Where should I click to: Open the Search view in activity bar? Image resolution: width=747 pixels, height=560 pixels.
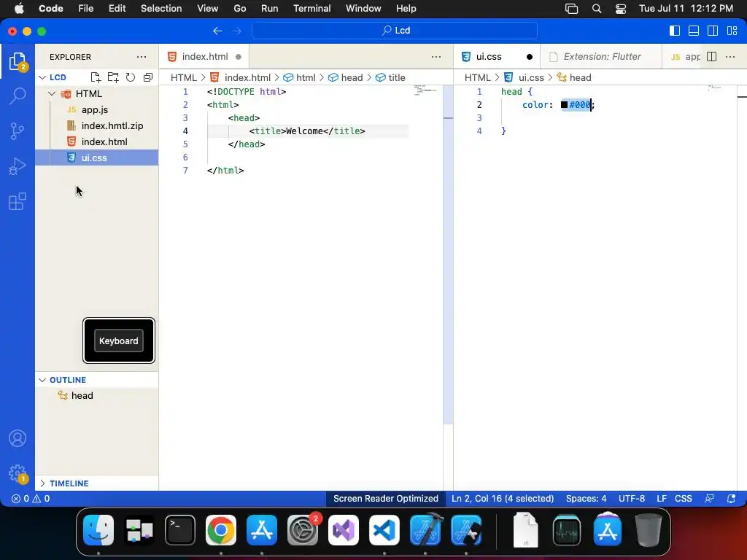(x=18, y=96)
